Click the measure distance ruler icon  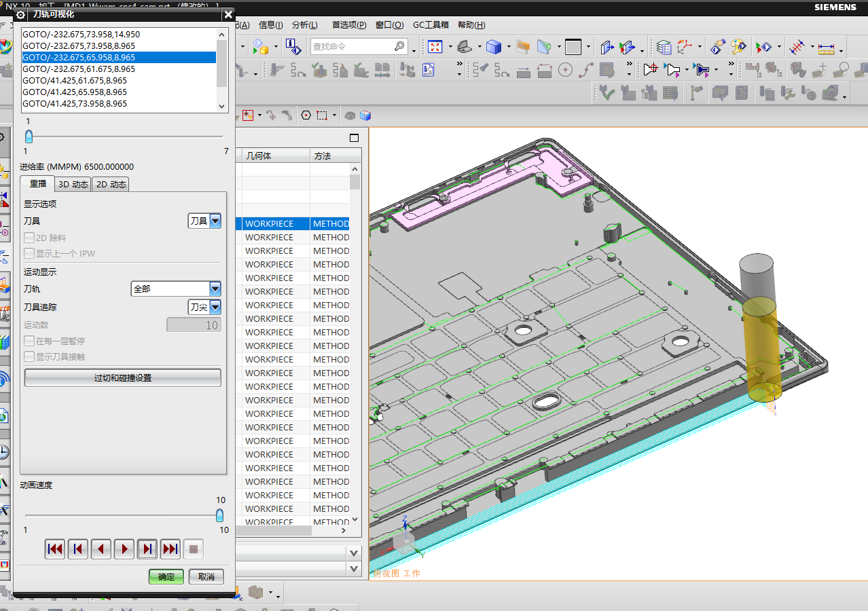point(826,48)
